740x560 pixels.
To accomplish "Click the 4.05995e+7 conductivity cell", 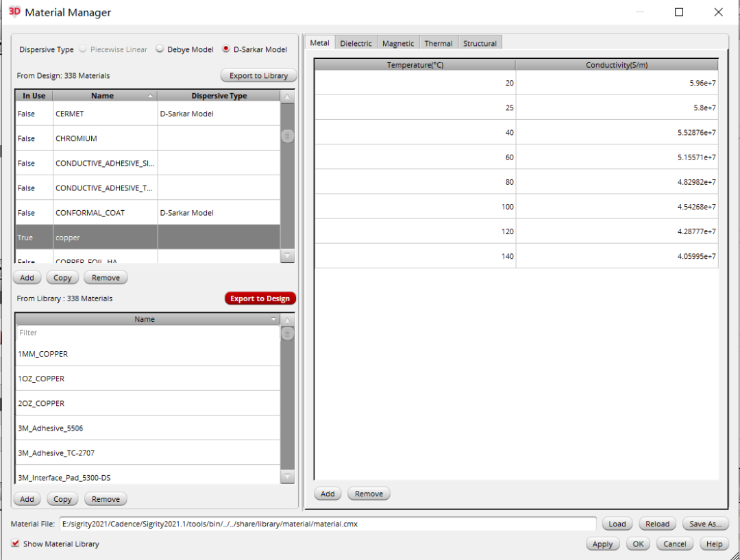I will click(617, 256).
